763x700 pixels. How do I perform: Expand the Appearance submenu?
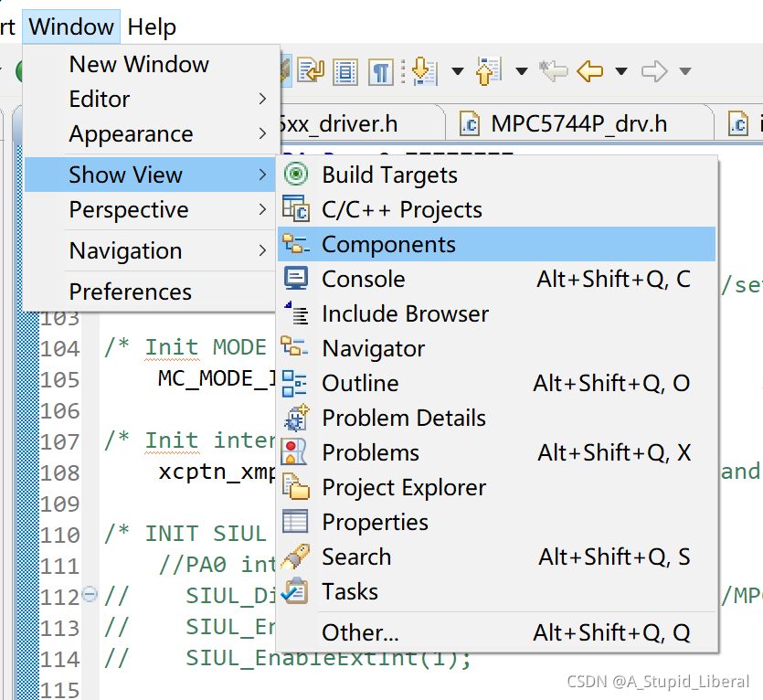(x=151, y=133)
